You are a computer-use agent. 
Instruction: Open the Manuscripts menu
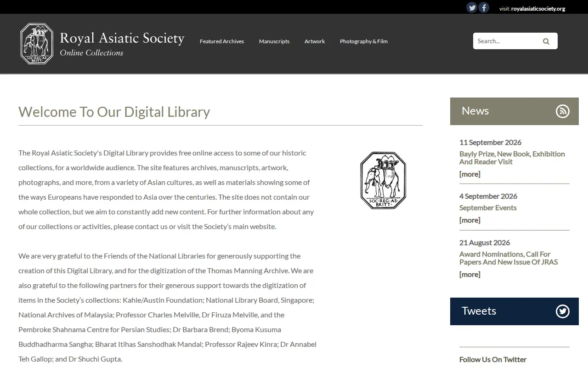click(x=274, y=41)
